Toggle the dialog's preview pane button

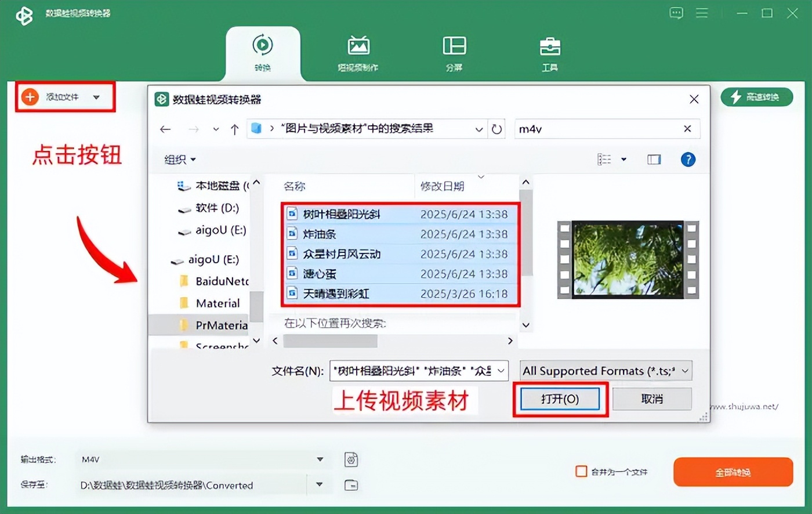654,159
